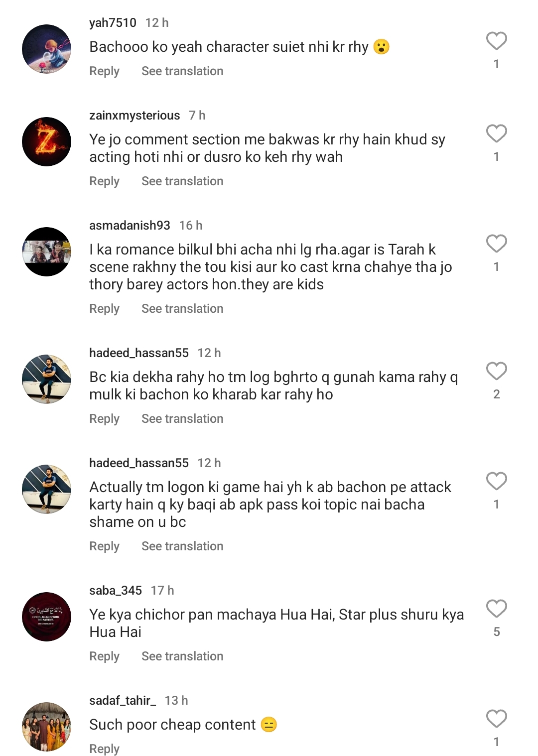Viewport: 538px width, 756px height.
Task: Like yah7510's comment with the heart icon
Action: (496, 41)
